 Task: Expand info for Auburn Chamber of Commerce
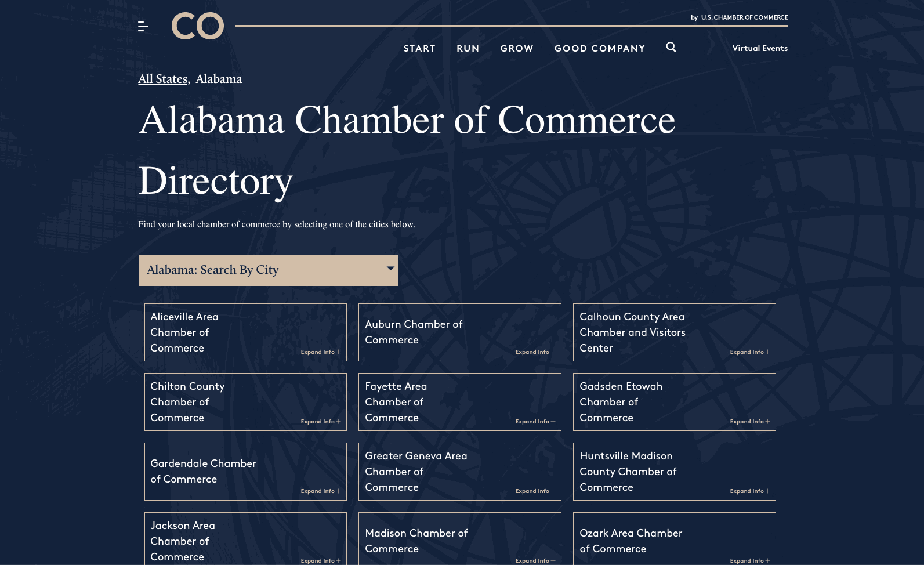[x=535, y=352]
